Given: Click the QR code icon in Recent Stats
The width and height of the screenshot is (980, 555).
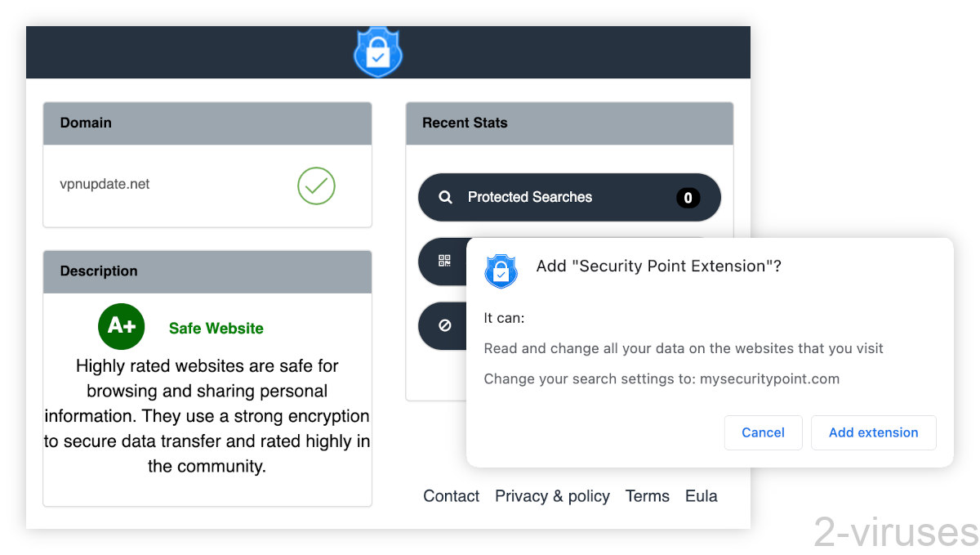Looking at the screenshot, I should pos(444,261).
